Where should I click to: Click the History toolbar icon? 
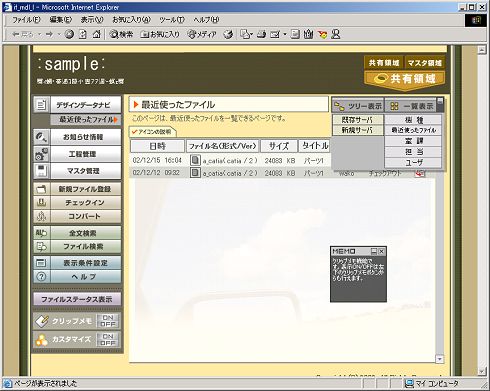tap(228, 34)
